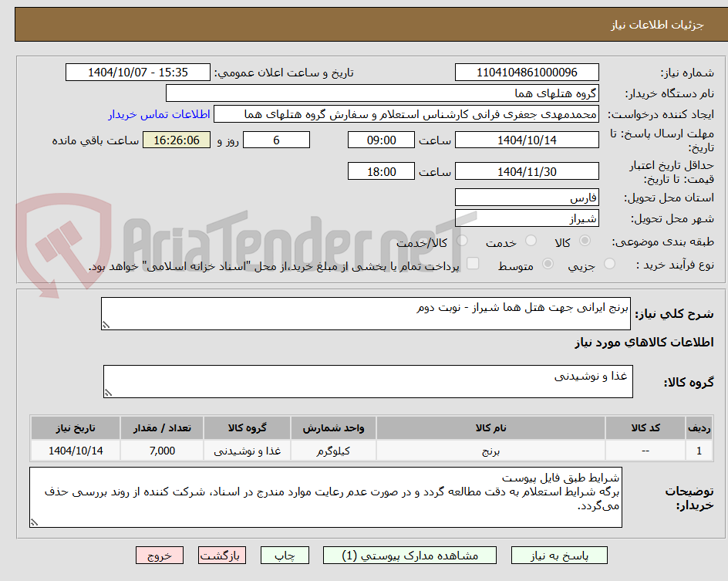Click the شرح کلی نیاز text area

366,314
